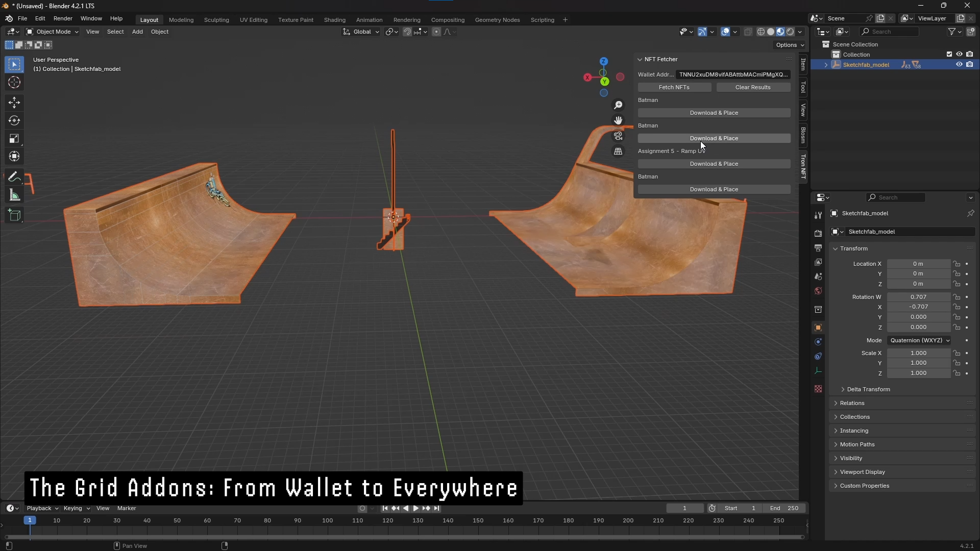The width and height of the screenshot is (980, 551).
Task: Open the rotation Mode Quaternion dropdown
Action: tap(919, 340)
